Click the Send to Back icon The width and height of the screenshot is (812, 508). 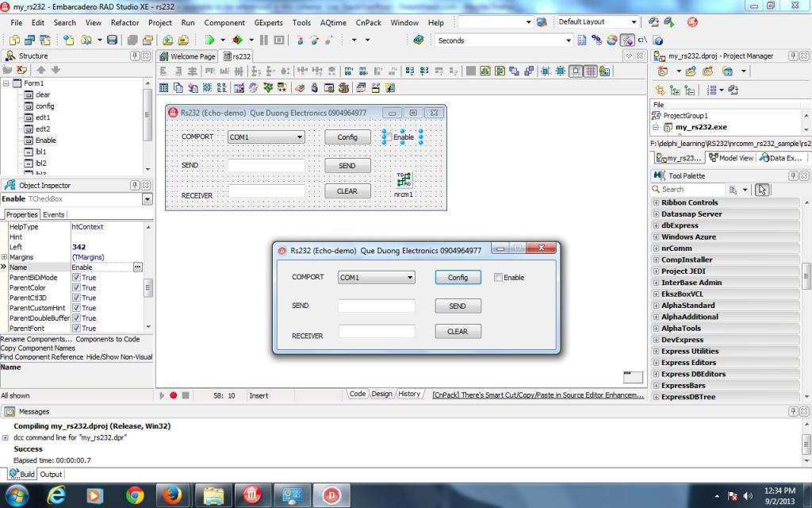[529, 71]
